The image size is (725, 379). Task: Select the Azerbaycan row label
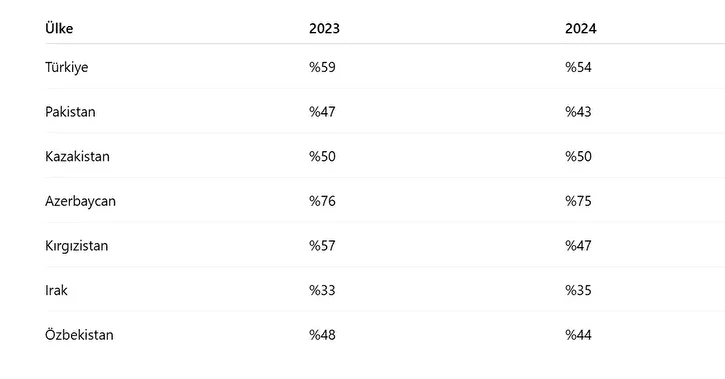[80, 201]
